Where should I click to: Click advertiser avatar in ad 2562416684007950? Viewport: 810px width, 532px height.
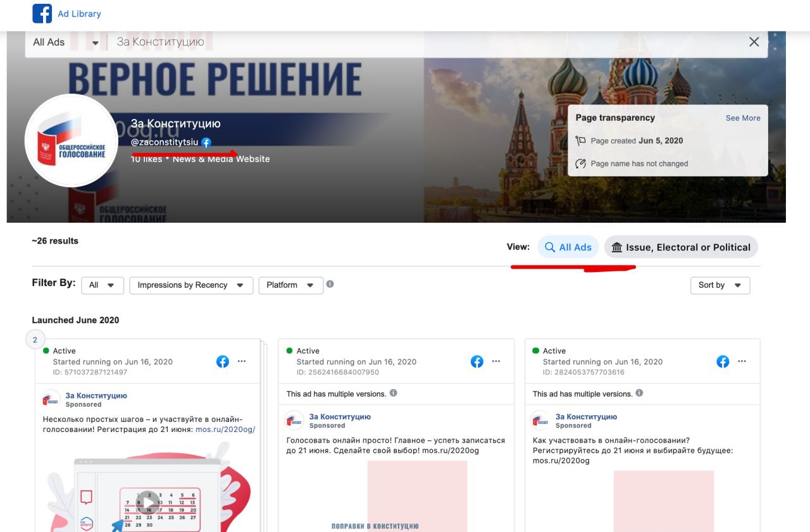(x=294, y=420)
